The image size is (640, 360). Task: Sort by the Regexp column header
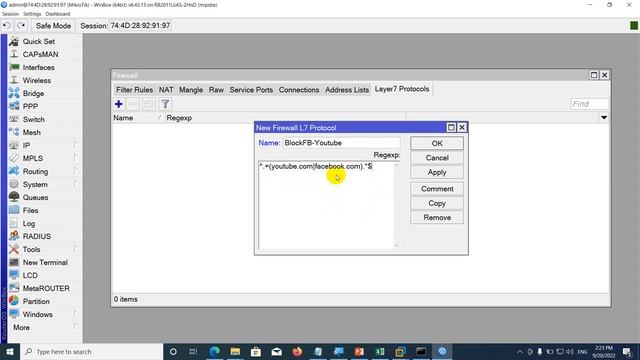(x=285, y=118)
